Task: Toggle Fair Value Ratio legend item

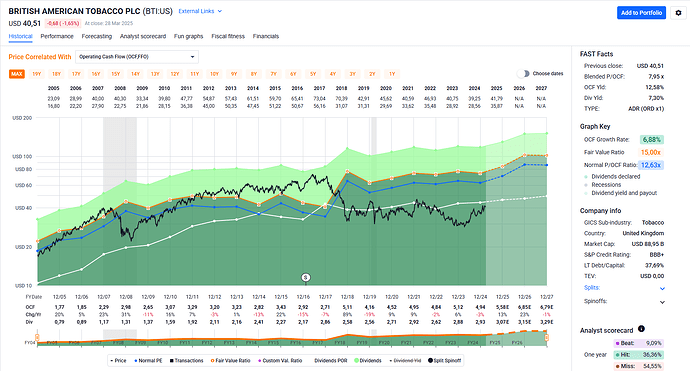Action: pyautogui.click(x=231, y=360)
